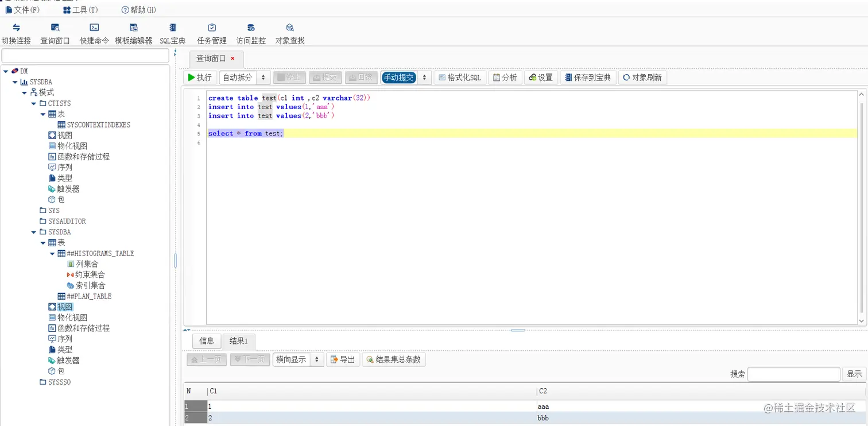
Task: Open the 设置 settings button in query toolbar
Action: (x=541, y=78)
